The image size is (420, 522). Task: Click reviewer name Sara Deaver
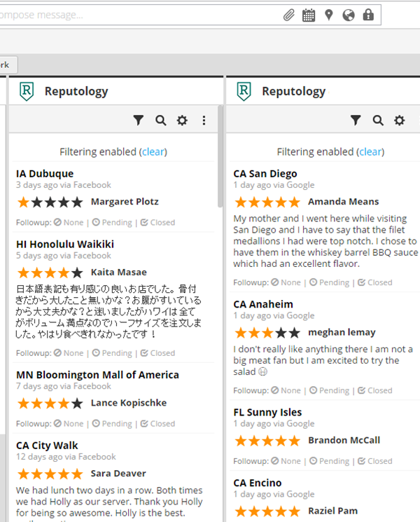(x=118, y=473)
